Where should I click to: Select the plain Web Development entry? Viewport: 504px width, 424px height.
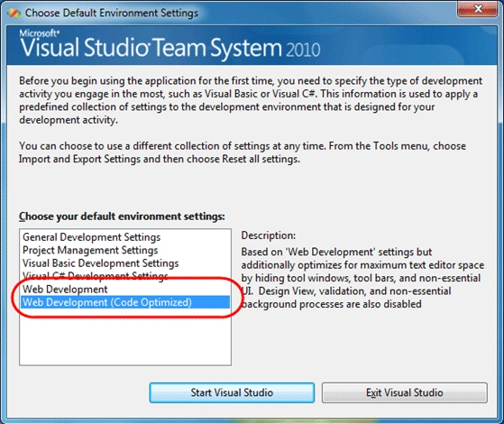click(125, 290)
